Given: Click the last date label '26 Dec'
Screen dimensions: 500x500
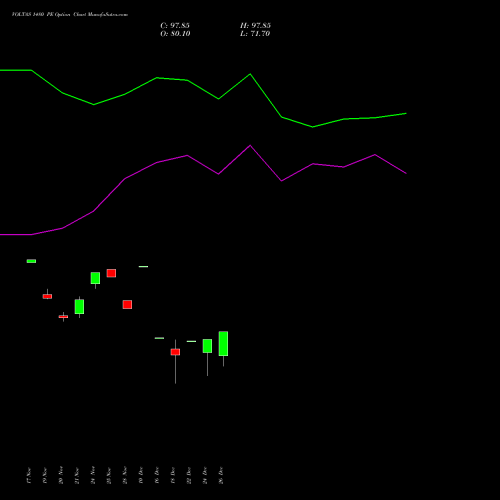Looking at the screenshot, I should click(x=221, y=475).
